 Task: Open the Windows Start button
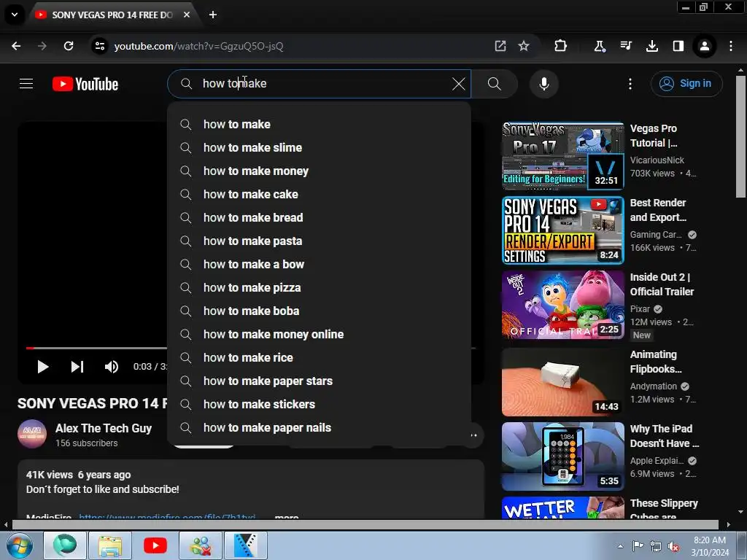pyautogui.click(x=18, y=545)
